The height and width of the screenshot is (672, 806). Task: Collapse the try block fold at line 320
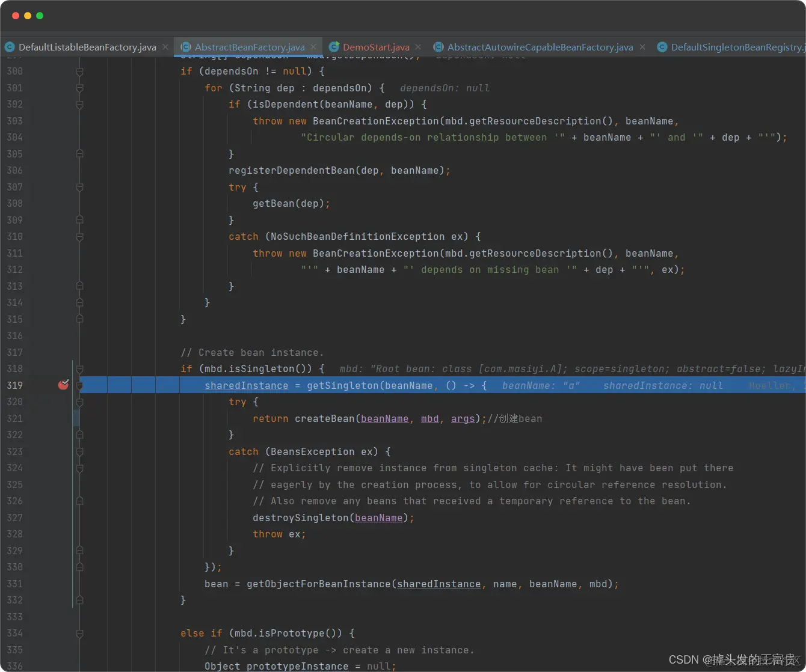79,402
